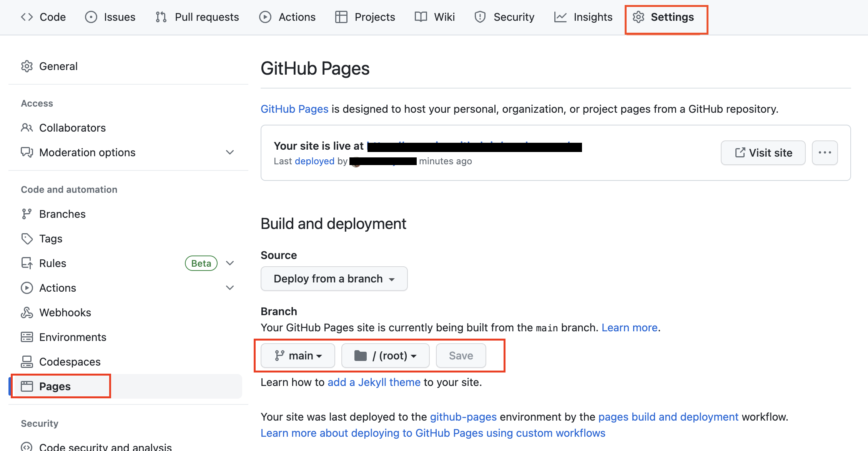Open the Deploy from a branch dropdown
This screenshot has width=868, height=451.
[x=334, y=279]
